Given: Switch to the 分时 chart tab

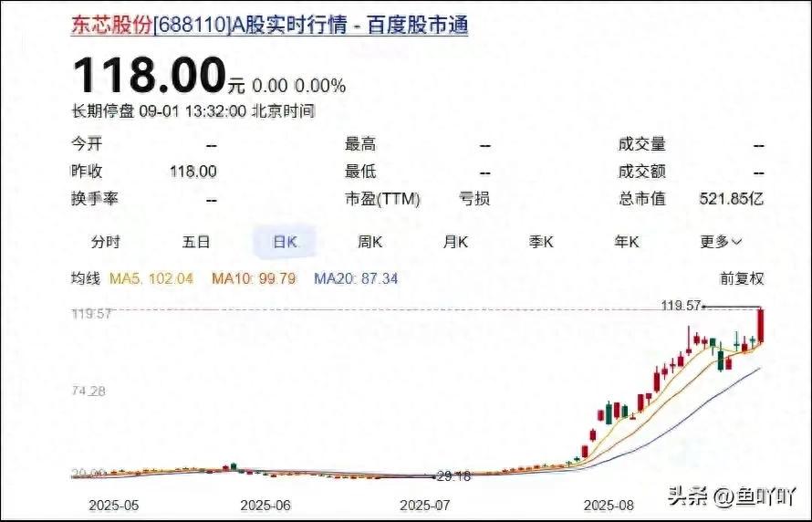Looking at the screenshot, I should click(x=105, y=242).
